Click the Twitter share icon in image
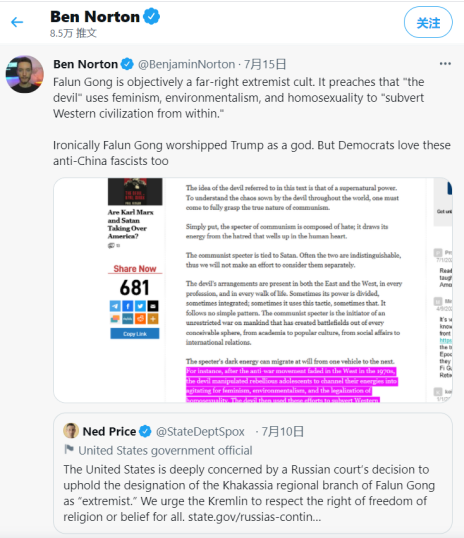 click(x=140, y=306)
